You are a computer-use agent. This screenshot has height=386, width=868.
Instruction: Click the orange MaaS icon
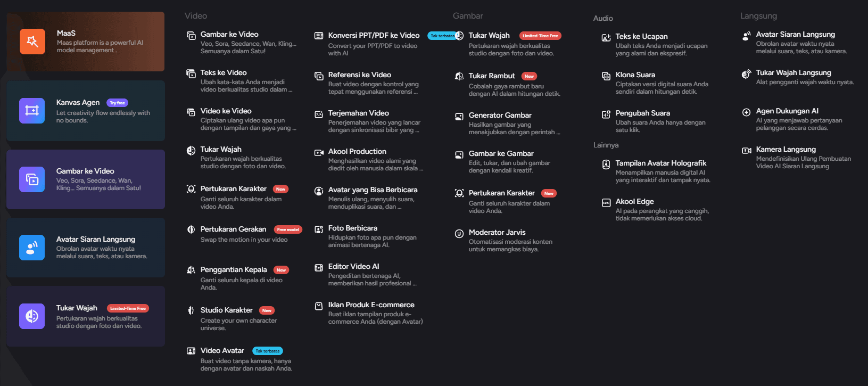32,42
